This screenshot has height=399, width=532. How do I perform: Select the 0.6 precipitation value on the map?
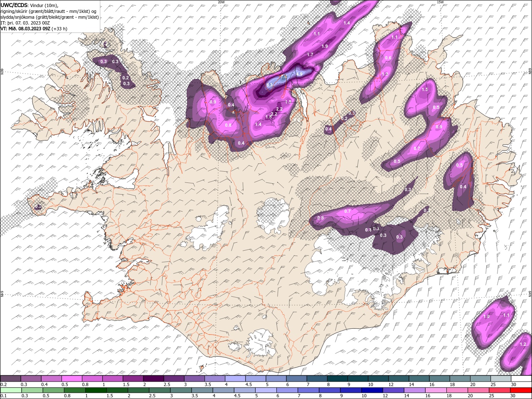coord(388,58)
